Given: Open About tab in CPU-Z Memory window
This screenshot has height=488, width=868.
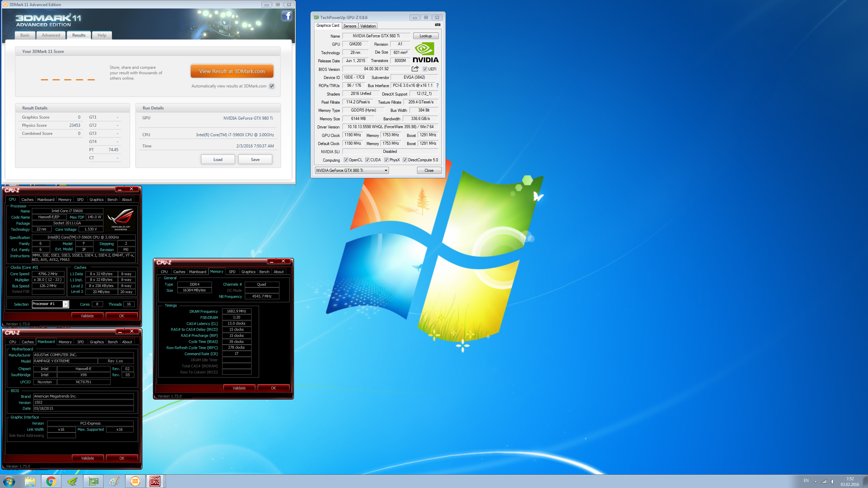Looking at the screenshot, I should point(279,272).
